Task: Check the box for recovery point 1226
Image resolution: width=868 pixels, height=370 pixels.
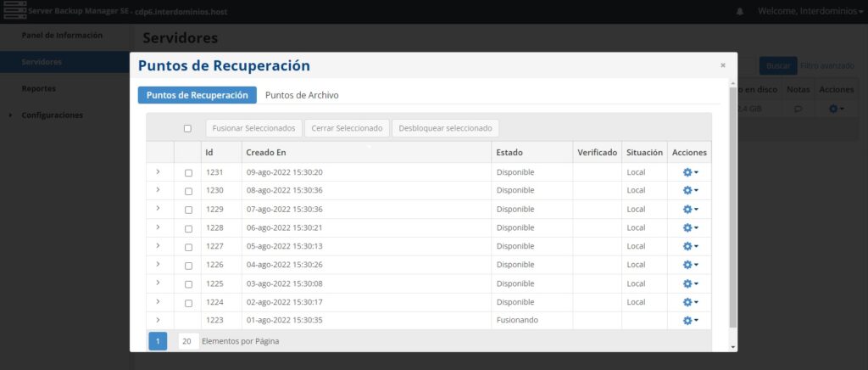Action: click(188, 266)
